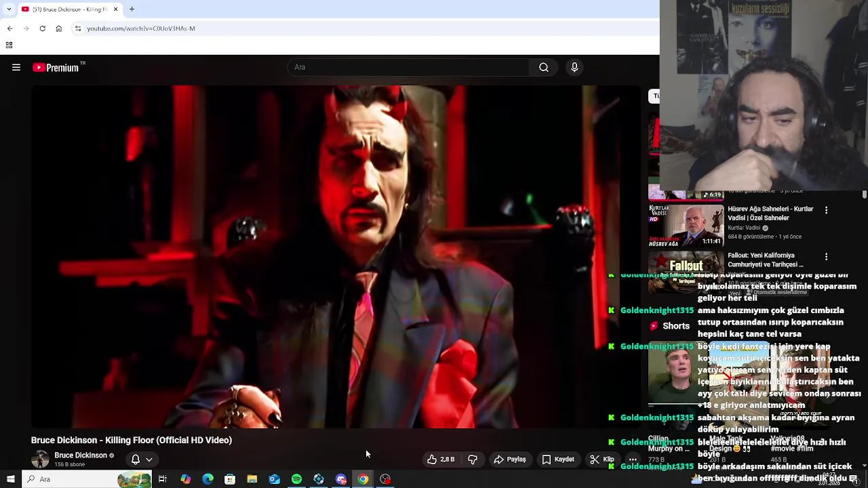Click the browser address bar URL

(x=141, y=28)
